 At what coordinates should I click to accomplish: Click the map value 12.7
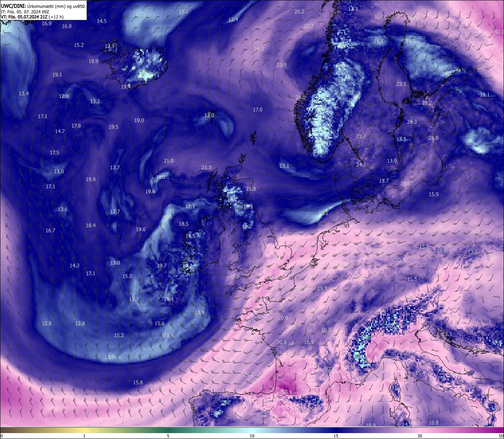tap(115, 212)
